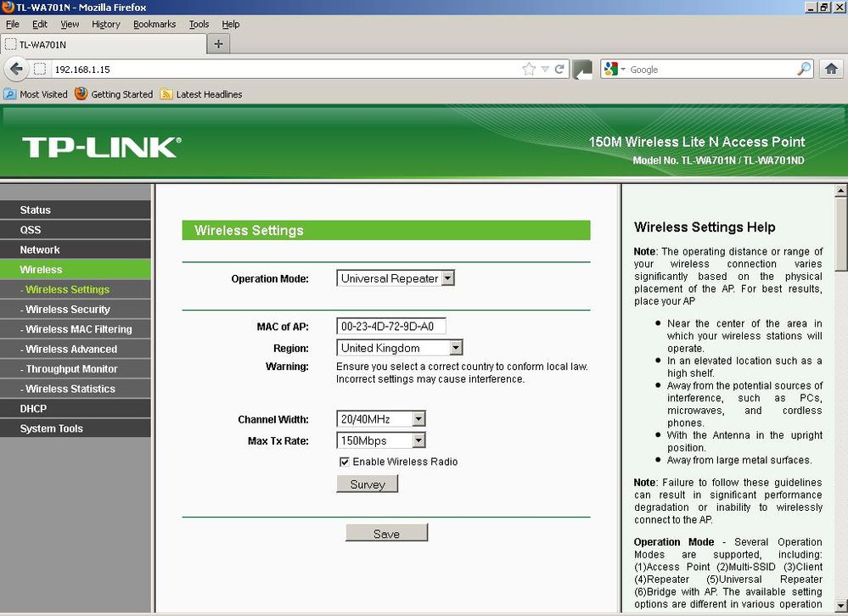Click the help panel scroll up arrow
The width and height of the screenshot is (848, 616).
pyautogui.click(x=841, y=191)
